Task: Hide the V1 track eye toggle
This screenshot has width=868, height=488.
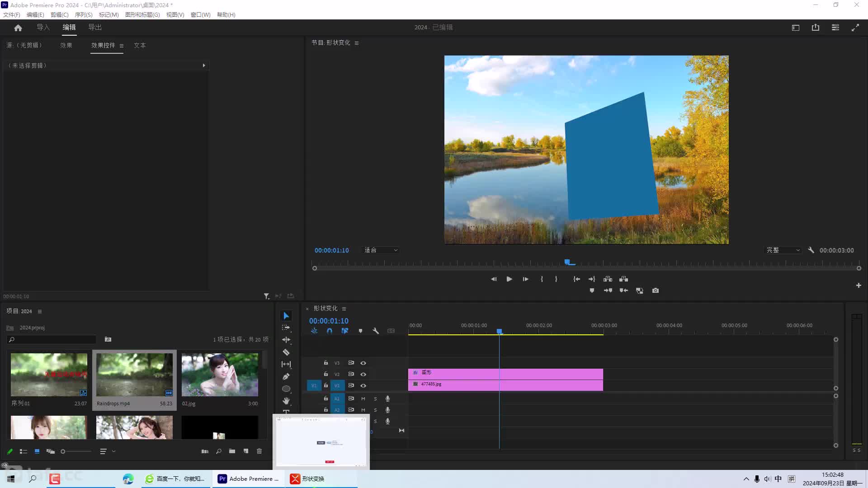Action: (x=363, y=385)
